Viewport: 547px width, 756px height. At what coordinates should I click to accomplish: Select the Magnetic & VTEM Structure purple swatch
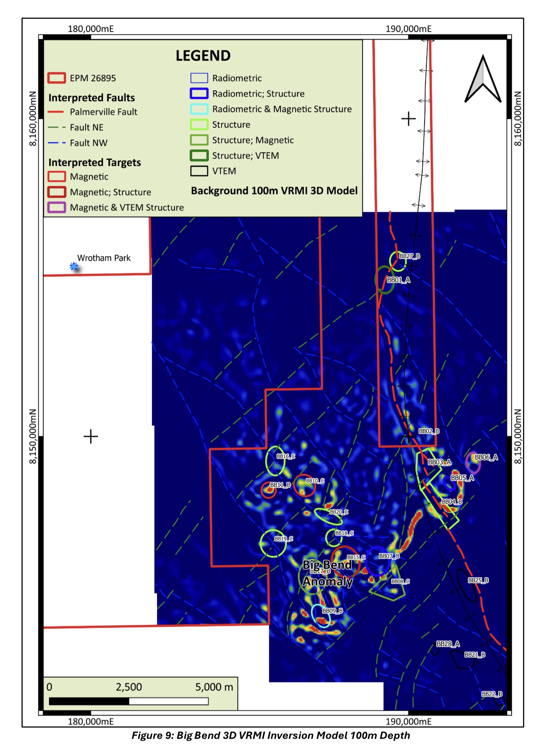(56, 207)
